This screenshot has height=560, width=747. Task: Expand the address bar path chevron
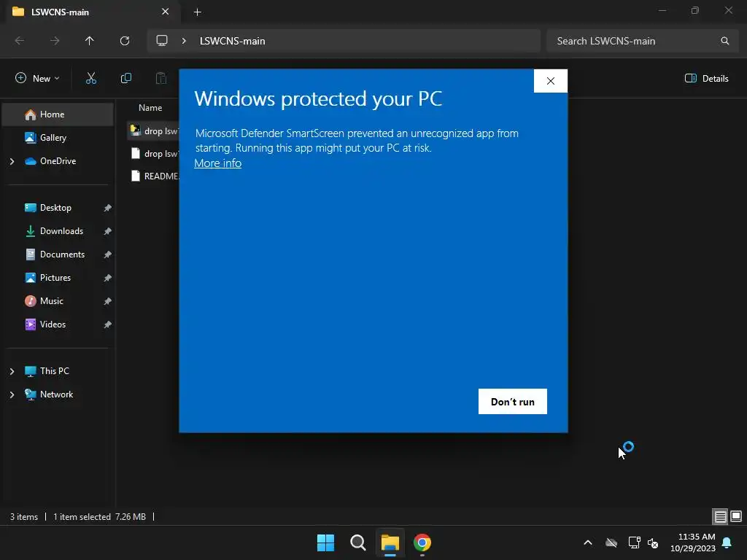pyautogui.click(x=184, y=41)
